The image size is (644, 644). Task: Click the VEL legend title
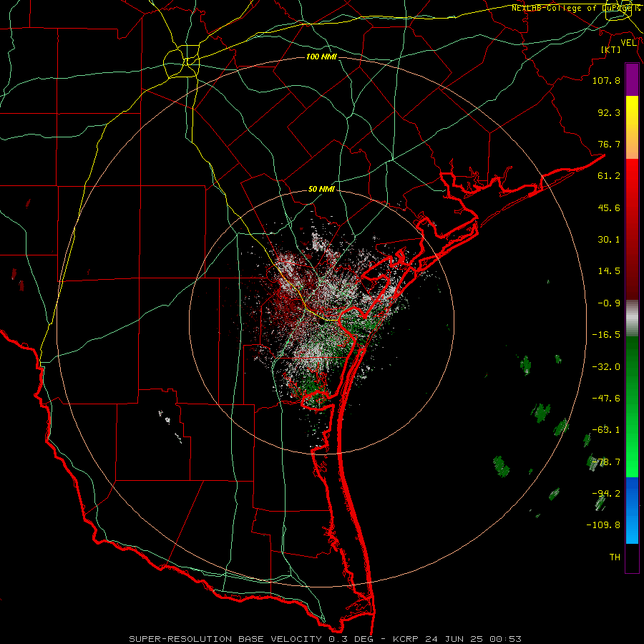click(629, 43)
